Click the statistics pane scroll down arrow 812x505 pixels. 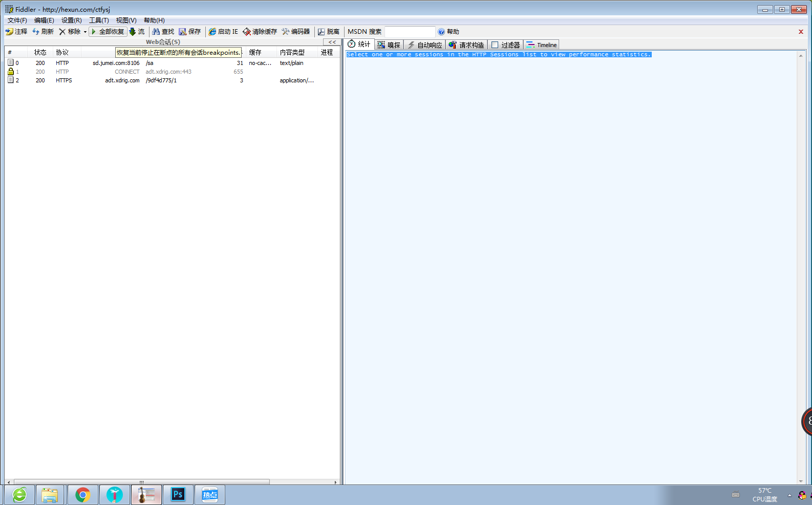click(801, 481)
